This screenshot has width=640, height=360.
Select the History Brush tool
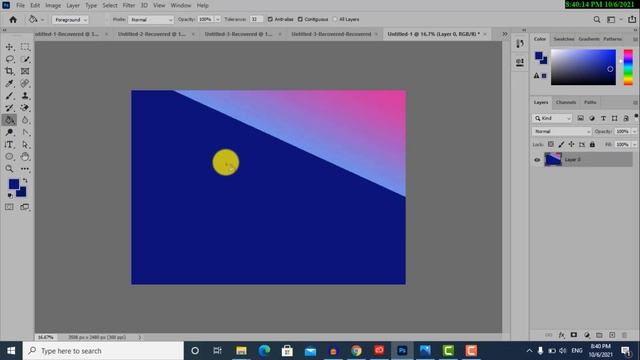tap(9, 108)
